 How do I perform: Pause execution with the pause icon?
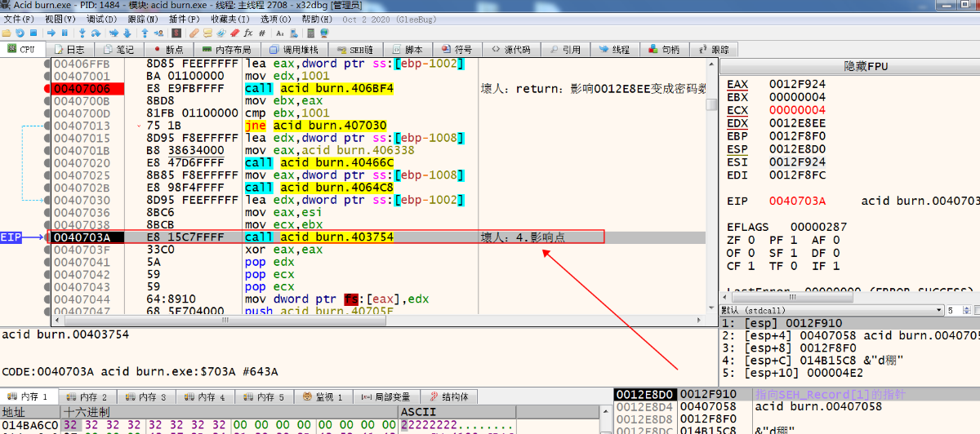(65, 33)
